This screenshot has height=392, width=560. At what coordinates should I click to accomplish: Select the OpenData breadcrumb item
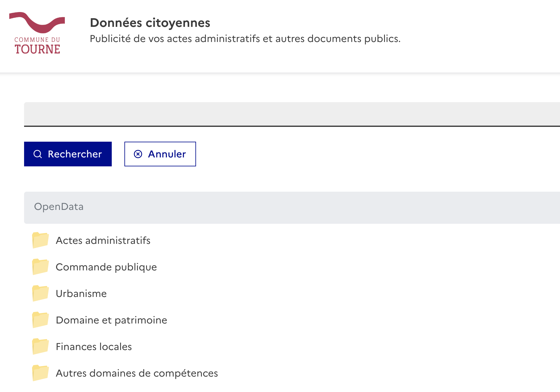coord(59,206)
